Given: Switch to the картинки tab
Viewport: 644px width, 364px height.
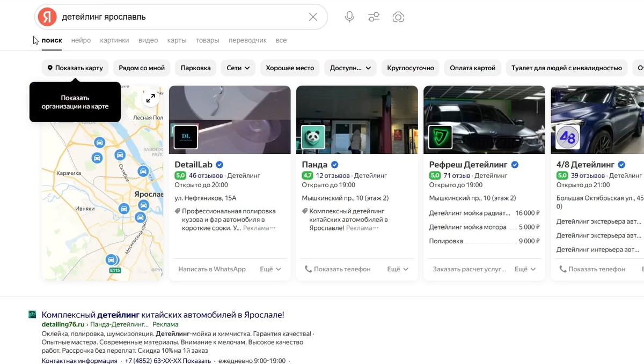Looking at the screenshot, I should click(114, 40).
